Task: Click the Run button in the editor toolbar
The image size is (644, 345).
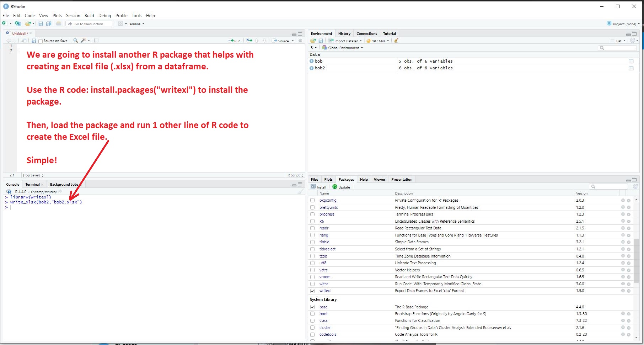Action: 235,41
